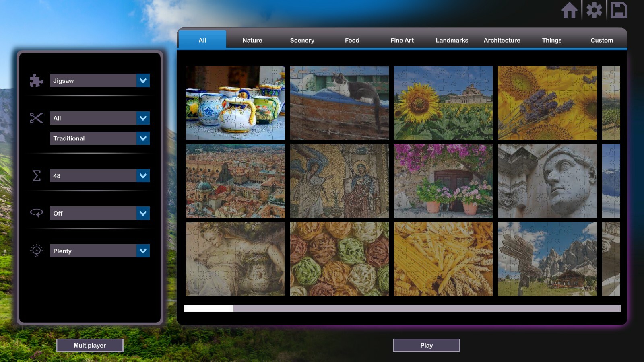Open the Jigsaw puzzle type dropdown
The height and width of the screenshot is (362, 644).
tap(100, 80)
